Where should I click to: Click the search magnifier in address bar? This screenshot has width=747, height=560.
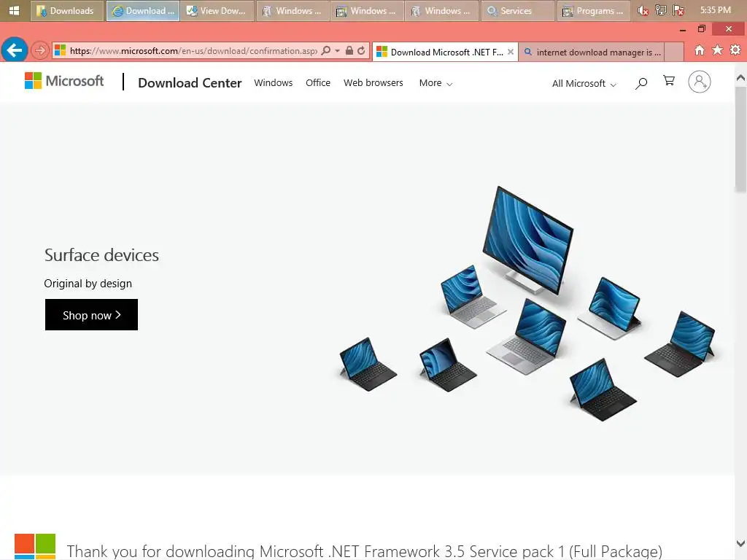pos(326,50)
